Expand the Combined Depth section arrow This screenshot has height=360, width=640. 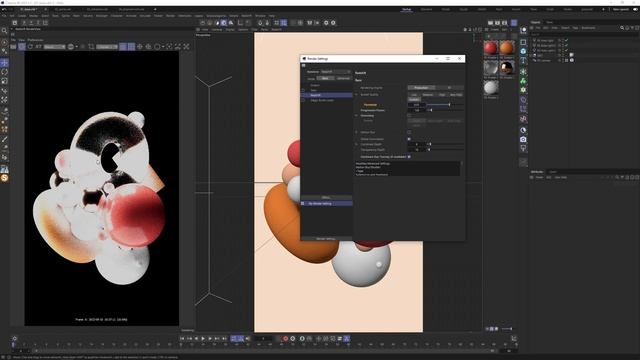356,144
